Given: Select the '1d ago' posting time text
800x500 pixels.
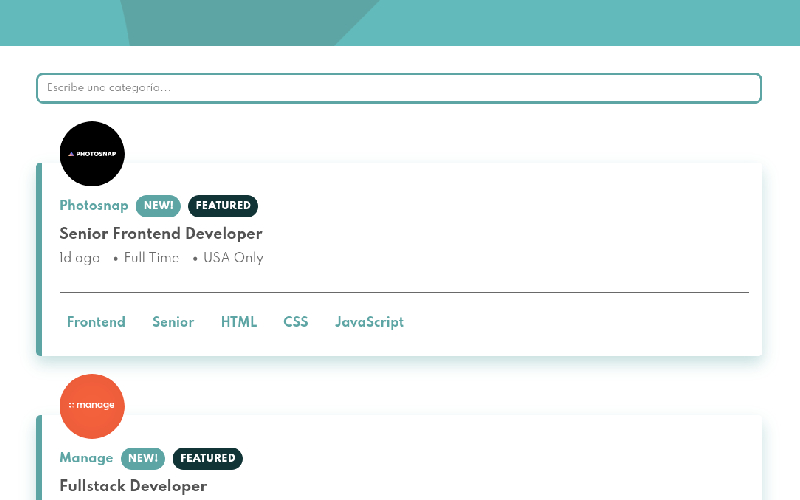Looking at the screenshot, I should pos(80,258).
